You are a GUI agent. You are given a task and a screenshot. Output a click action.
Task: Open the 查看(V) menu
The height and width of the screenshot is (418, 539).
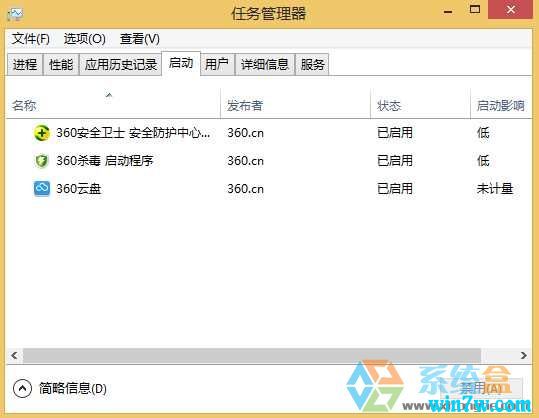click(x=140, y=38)
